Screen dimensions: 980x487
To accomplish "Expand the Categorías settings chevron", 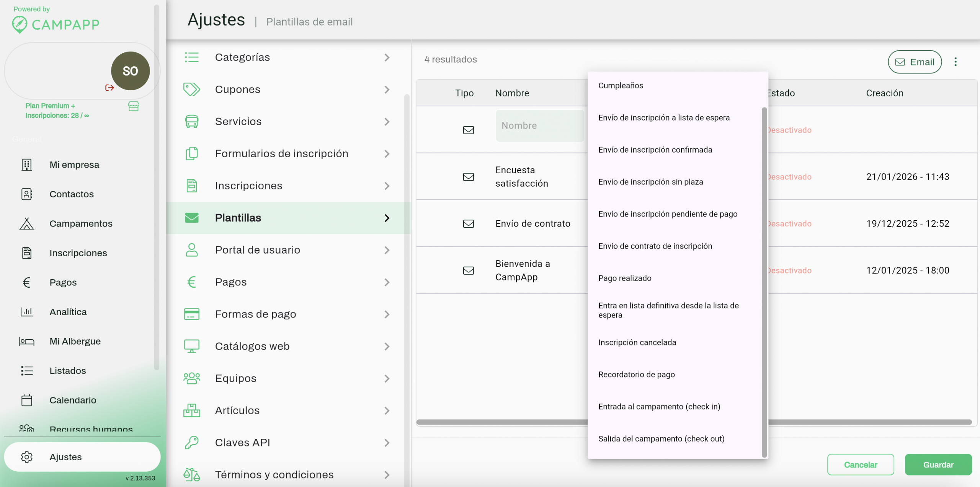I will [x=387, y=57].
